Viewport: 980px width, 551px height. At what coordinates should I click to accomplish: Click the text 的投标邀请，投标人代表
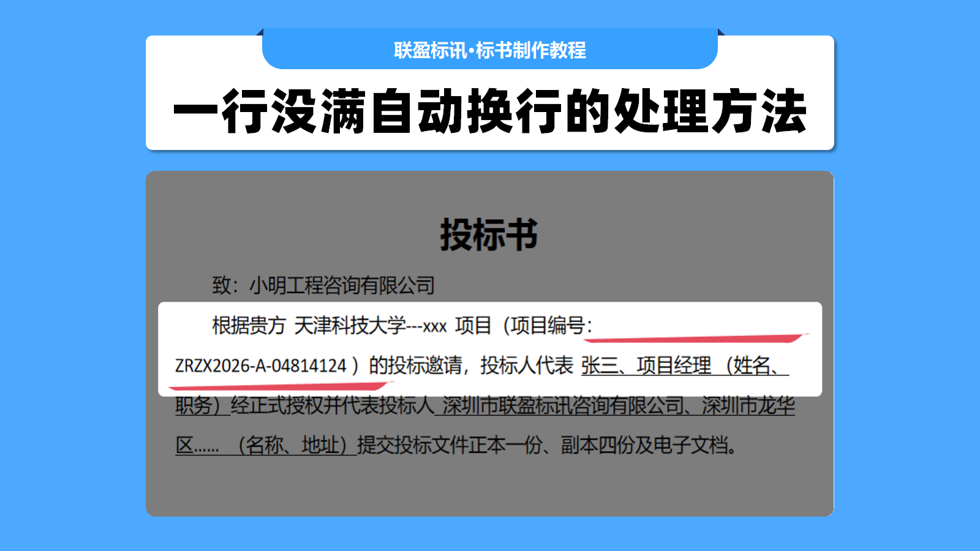[470, 365]
